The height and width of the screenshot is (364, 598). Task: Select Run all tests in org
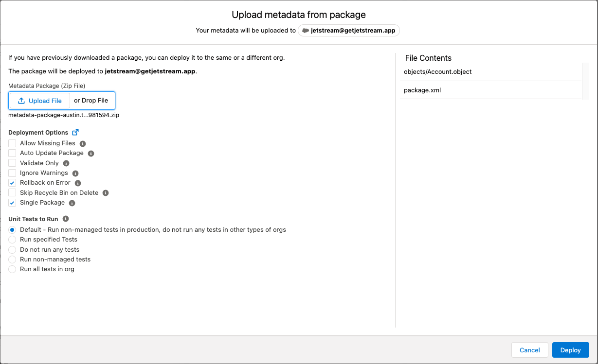12,269
